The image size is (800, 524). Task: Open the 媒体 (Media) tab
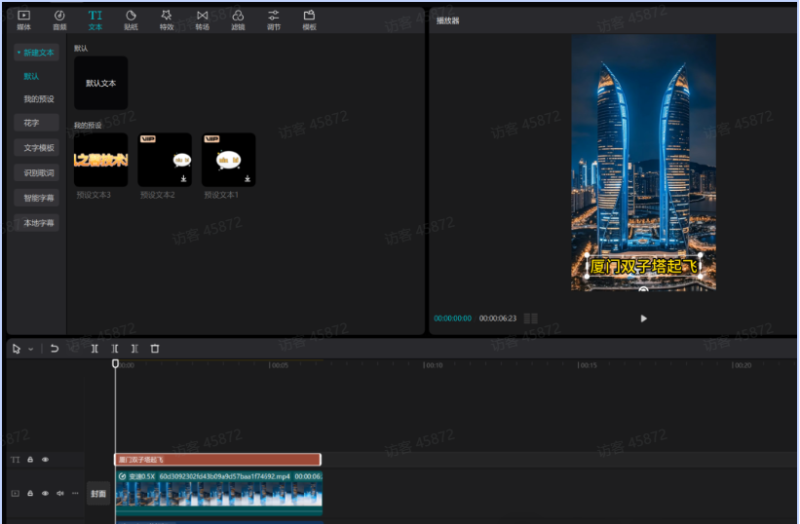[x=24, y=20]
